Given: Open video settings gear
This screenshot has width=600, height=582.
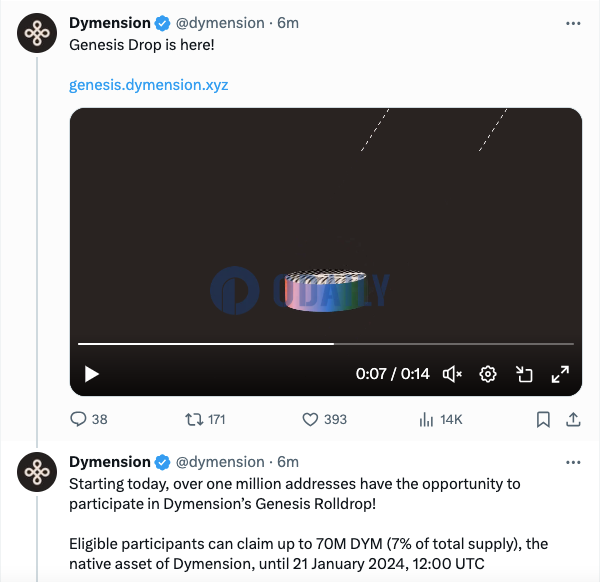Looking at the screenshot, I should [x=488, y=374].
